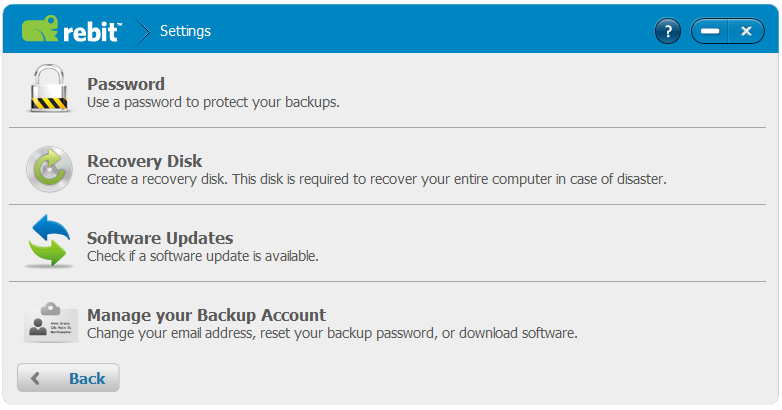Open Manage your Backup Account
The image size is (782, 410).
(206, 315)
